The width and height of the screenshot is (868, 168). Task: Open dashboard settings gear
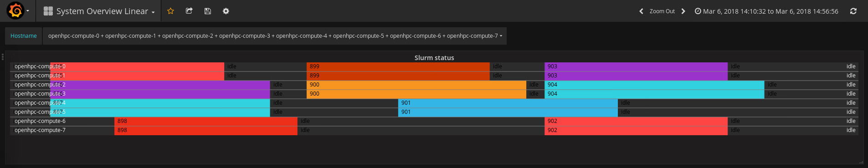[226, 11]
